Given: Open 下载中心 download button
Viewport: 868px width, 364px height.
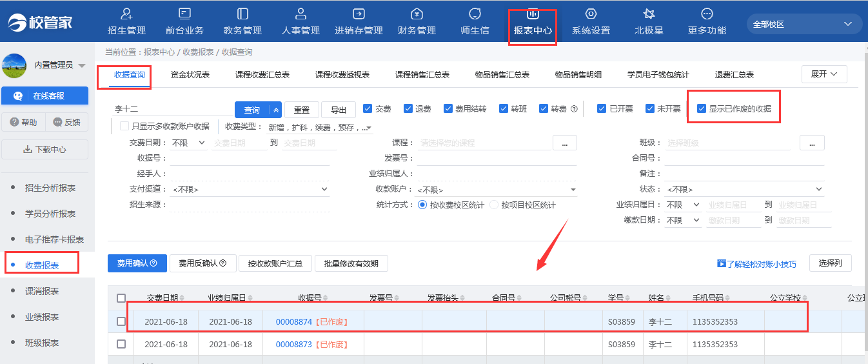Looking at the screenshot, I should 44,149.
